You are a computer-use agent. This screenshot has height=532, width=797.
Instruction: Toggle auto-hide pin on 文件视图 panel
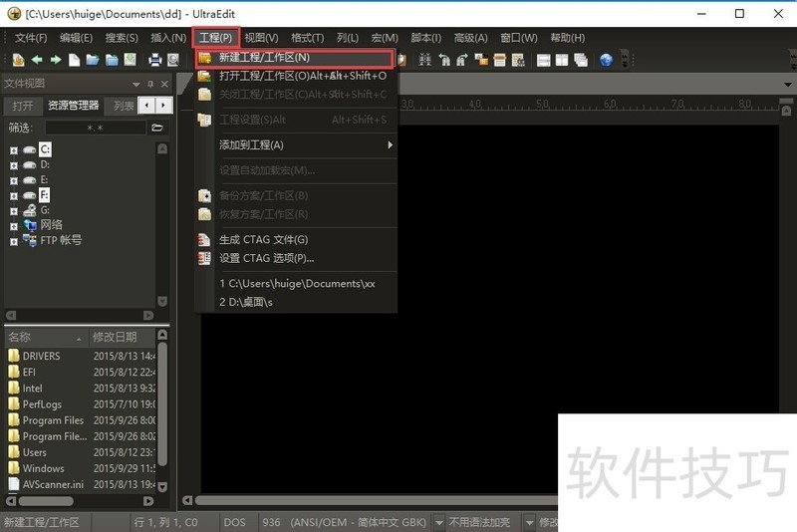click(x=150, y=84)
